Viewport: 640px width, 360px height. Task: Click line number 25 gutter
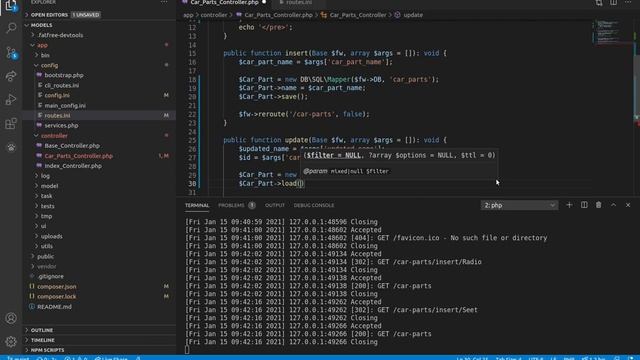(192, 140)
